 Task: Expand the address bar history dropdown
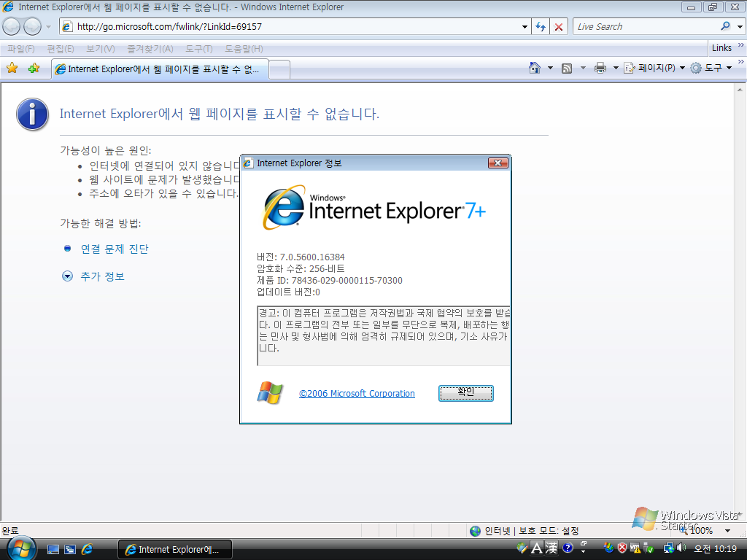[525, 27]
